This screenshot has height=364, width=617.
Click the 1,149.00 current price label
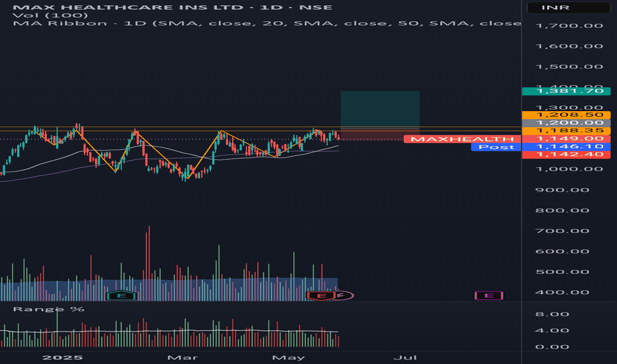pyautogui.click(x=566, y=138)
